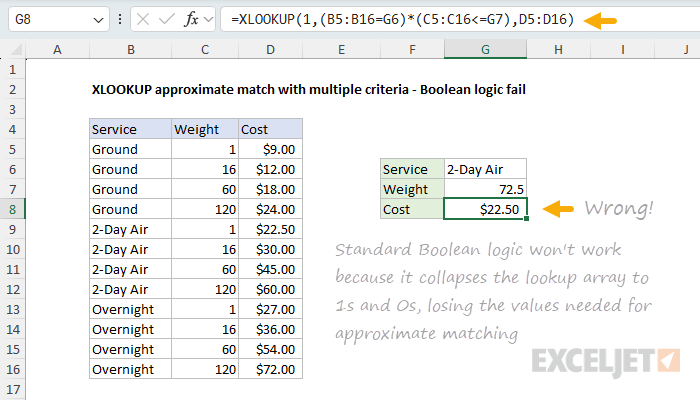Click the '$30.00' cost cell

271,250
